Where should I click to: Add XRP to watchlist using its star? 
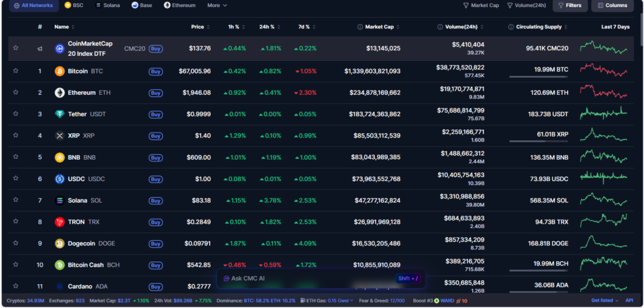(15, 136)
